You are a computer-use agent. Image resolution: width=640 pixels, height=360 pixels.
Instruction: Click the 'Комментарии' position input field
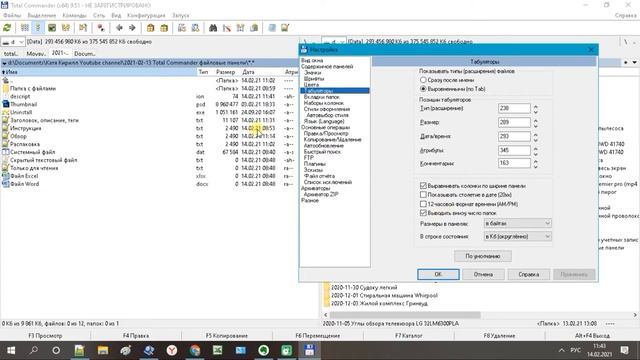514,163
